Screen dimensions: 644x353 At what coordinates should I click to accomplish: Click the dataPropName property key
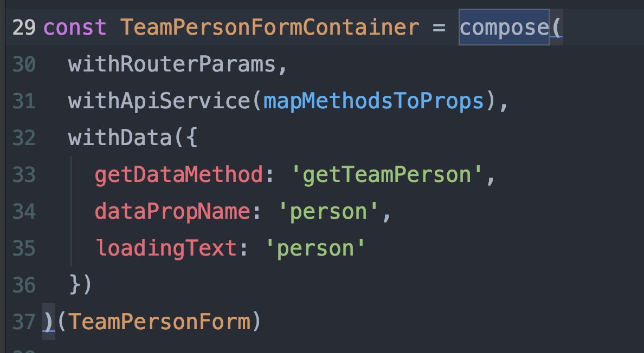172,212
